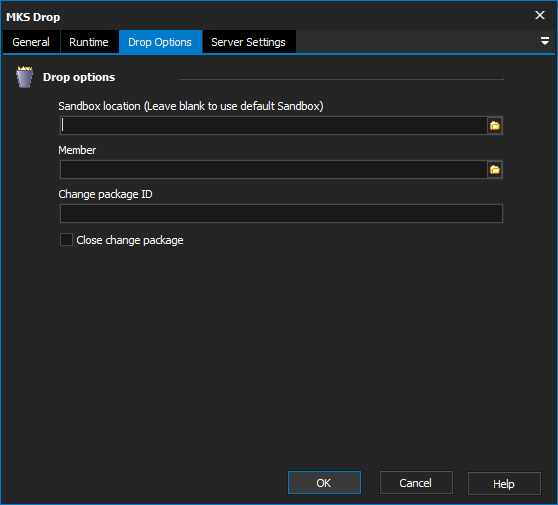558x505 pixels.
Task: Browse for a Member file
Action: (495, 170)
